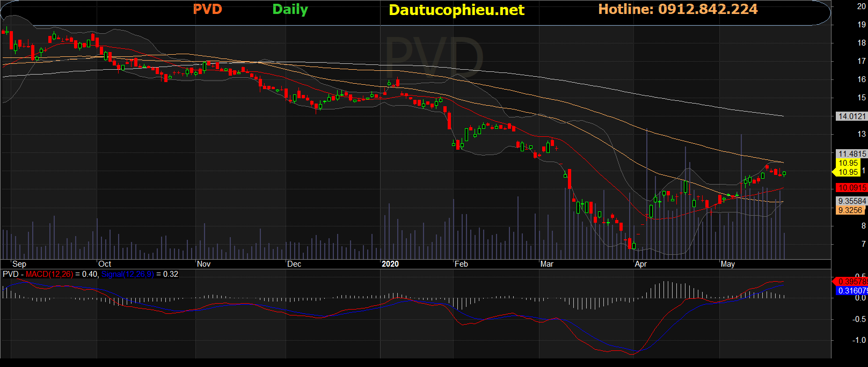This screenshot has width=868, height=367.
Task: Click the 11.4815 price label
Action: [x=852, y=153]
